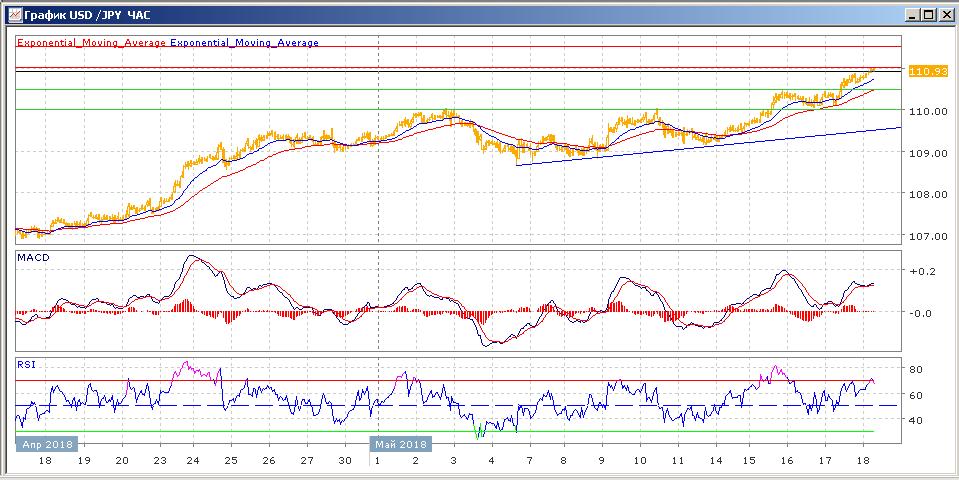
Task: Click the blue Exponential_Moving_Average legend label
Action: (245, 43)
